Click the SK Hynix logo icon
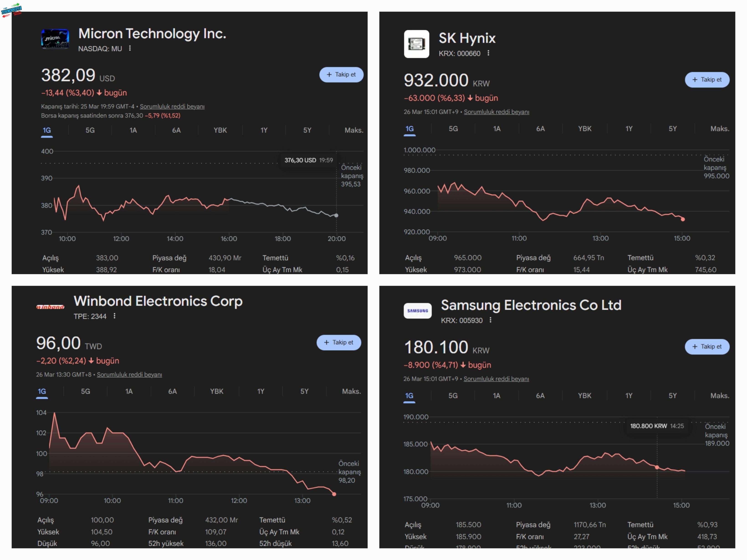 [416, 44]
